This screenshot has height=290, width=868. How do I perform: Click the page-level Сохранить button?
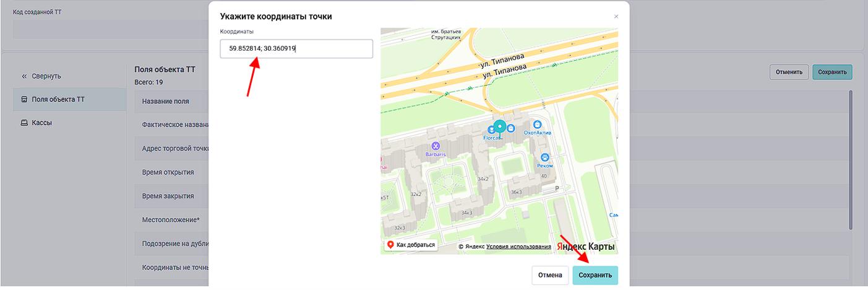[x=831, y=72]
